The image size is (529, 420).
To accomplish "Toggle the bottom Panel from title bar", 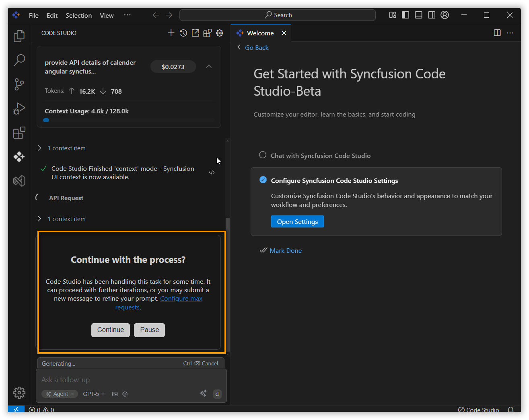I will tap(418, 15).
